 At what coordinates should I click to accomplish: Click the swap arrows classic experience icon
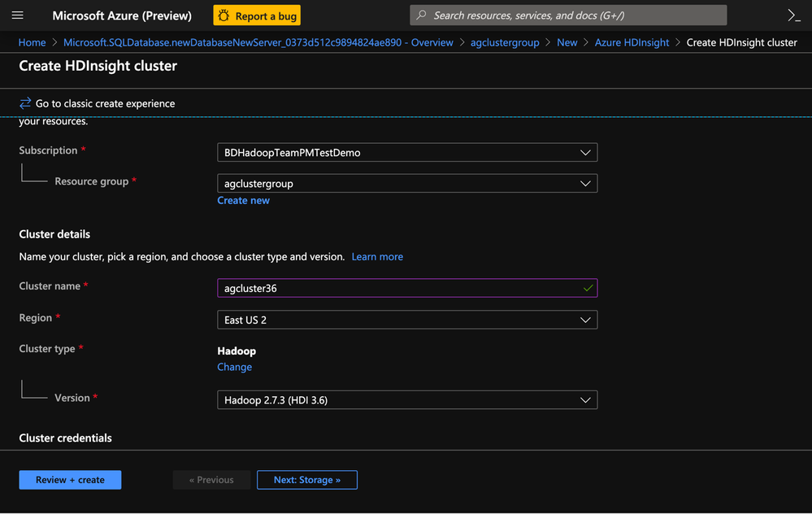pyautogui.click(x=25, y=103)
